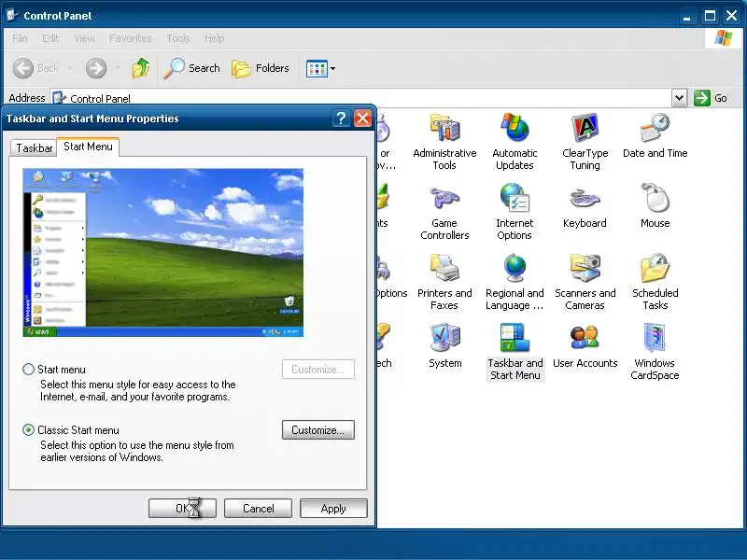Open the Back history dropdown arrow

point(71,68)
